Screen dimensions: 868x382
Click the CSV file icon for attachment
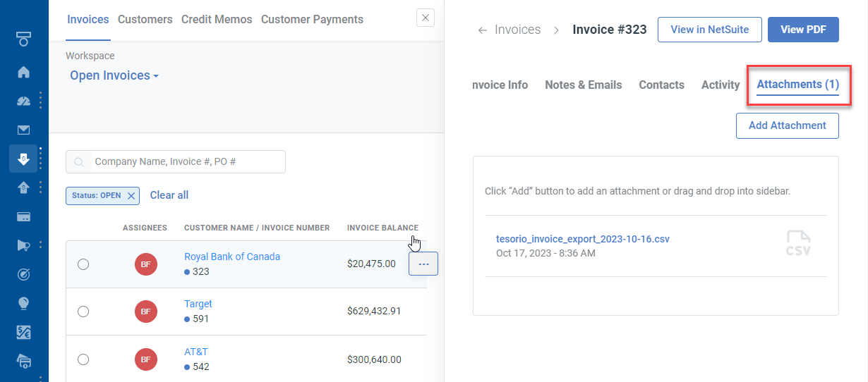pos(798,244)
